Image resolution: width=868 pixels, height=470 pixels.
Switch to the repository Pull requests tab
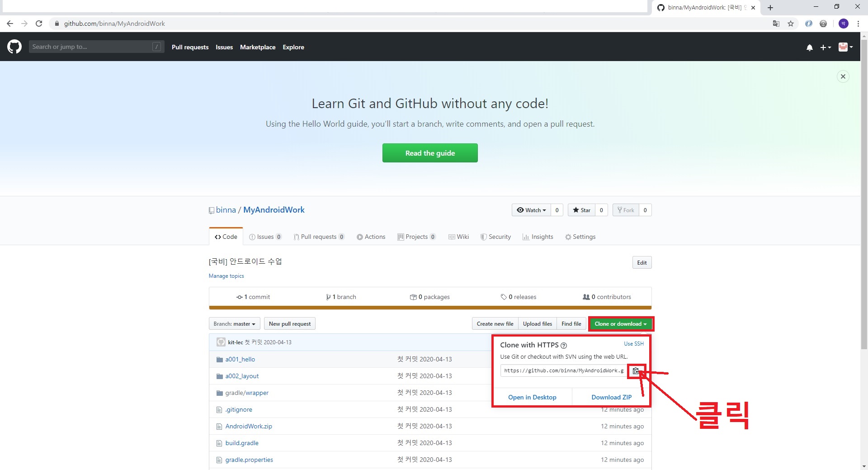click(x=319, y=237)
